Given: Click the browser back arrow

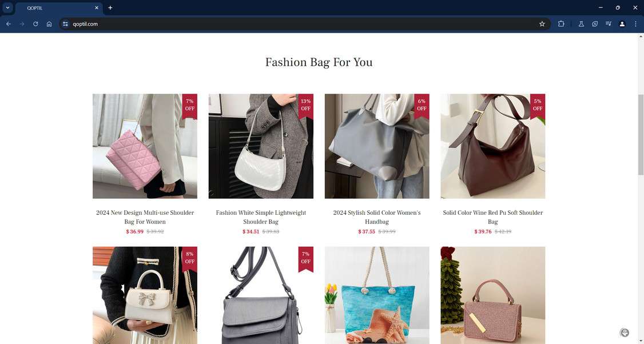Looking at the screenshot, I should [x=8, y=24].
